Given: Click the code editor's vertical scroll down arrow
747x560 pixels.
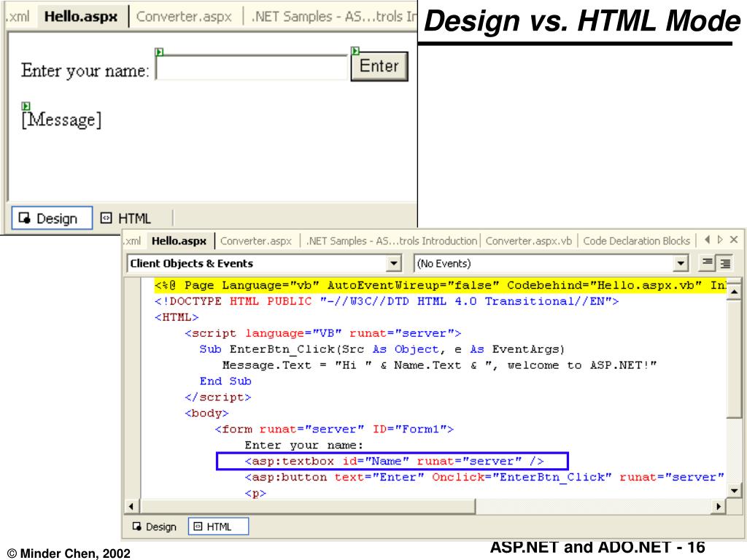Looking at the screenshot, I should click(x=734, y=491).
